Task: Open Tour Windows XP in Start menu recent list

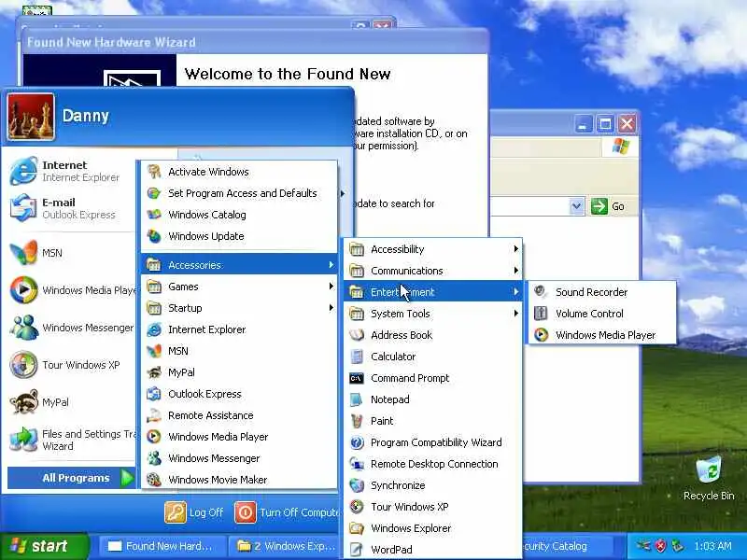Action: click(72, 364)
